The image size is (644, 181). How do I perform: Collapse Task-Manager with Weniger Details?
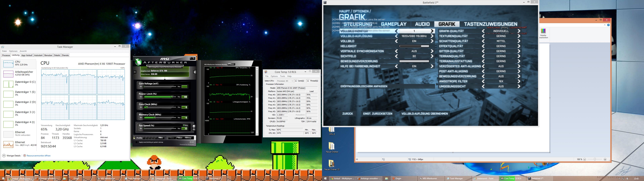12,156
